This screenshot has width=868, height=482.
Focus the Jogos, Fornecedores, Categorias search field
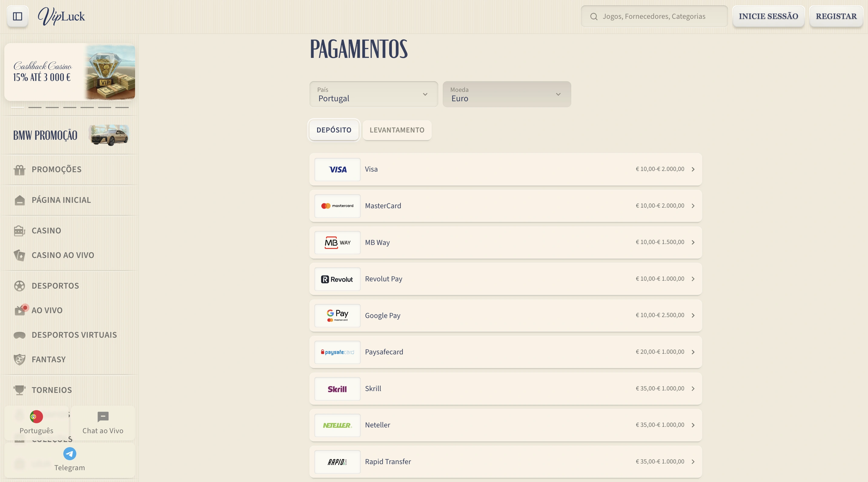(x=654, y=17)
